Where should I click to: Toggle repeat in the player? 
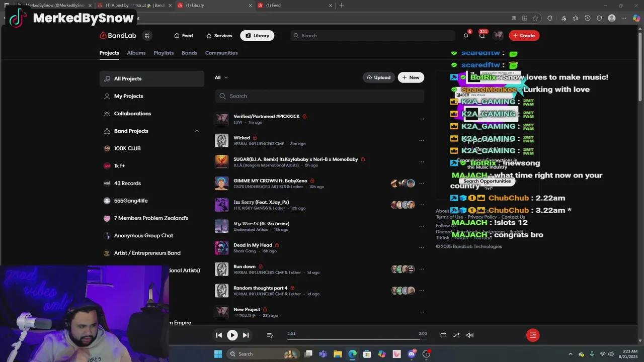pos(443,335)
